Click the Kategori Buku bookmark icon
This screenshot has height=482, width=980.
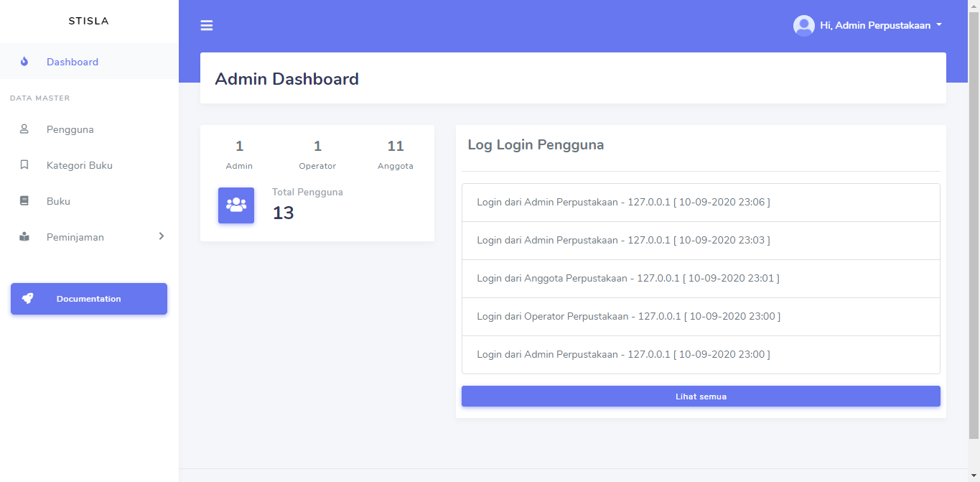pos(24,165)
